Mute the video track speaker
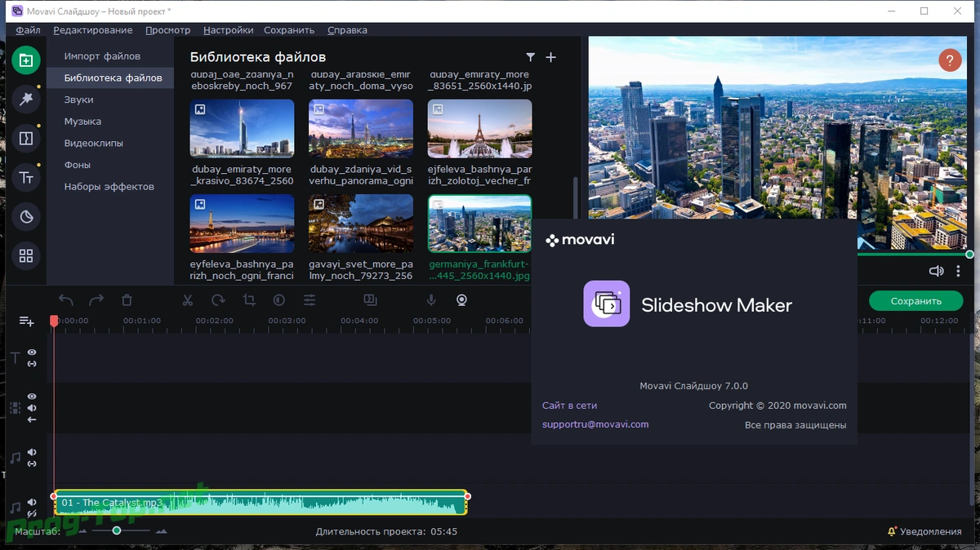Viewport: 980px width, 550px height. click(33, 407)
